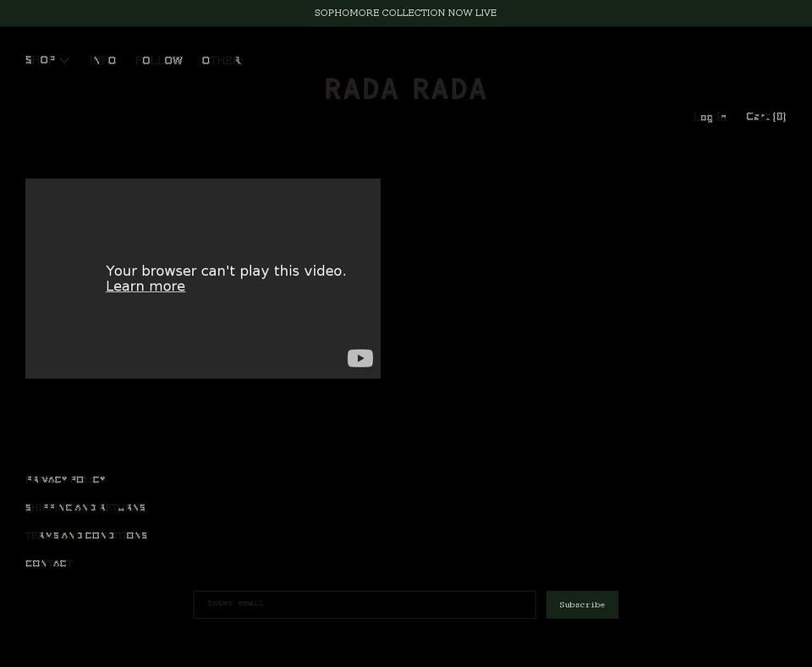Click the RADA RADA logo
Screen dimensions: 812x667
[405, 89]
